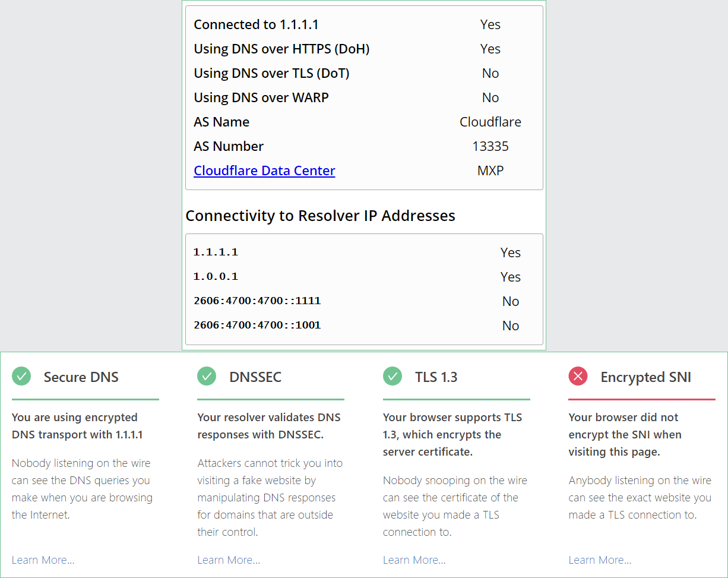Click the DNSSEC heading
Viewport: 728px width, 578px height.
click(x=255, y=377)
